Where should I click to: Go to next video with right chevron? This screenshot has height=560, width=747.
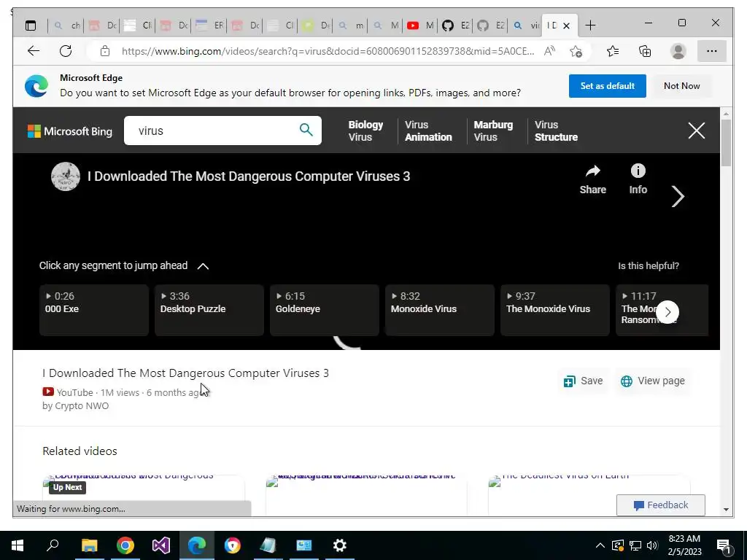coord(678,196)
